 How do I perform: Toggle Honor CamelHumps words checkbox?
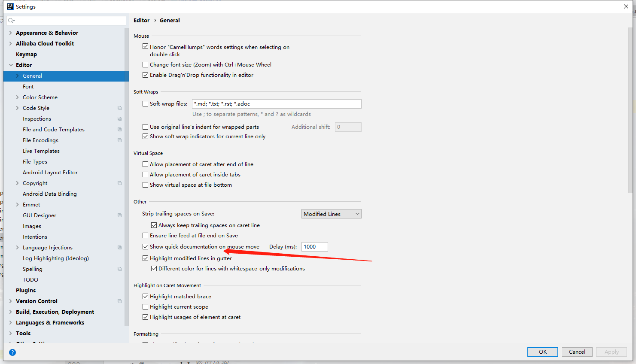pos(145,46)
